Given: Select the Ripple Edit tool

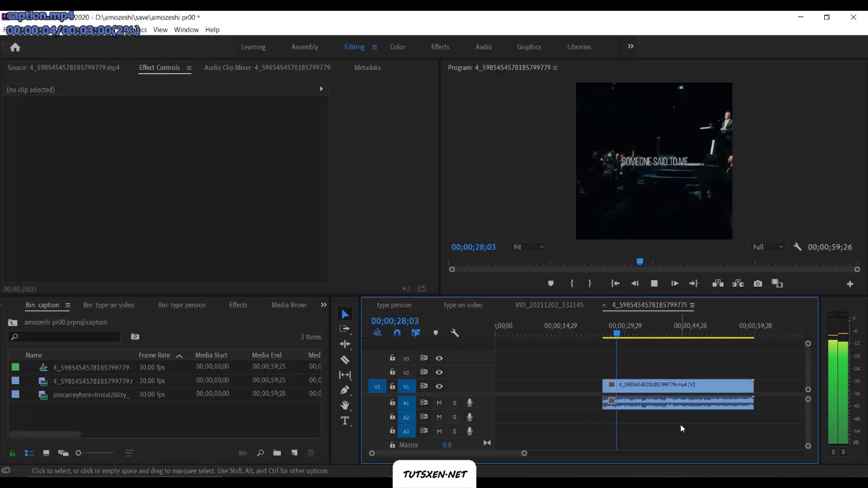Looking at the screenshot, I should click(x=345, y=344).
